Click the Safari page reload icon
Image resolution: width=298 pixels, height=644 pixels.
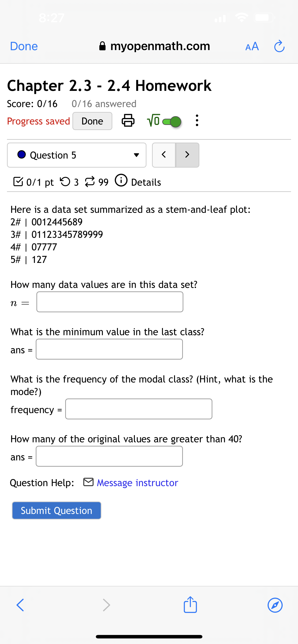[x=279, y=46]
